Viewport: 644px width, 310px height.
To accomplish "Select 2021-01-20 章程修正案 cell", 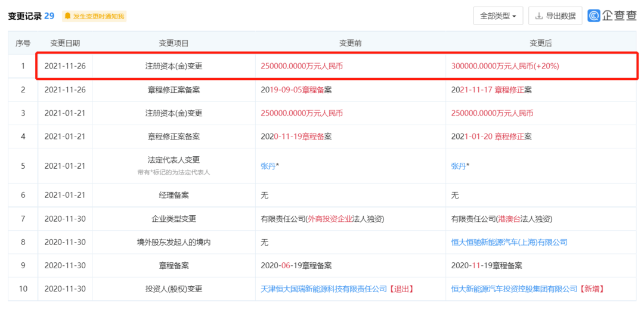I will (x=491, y=137).
